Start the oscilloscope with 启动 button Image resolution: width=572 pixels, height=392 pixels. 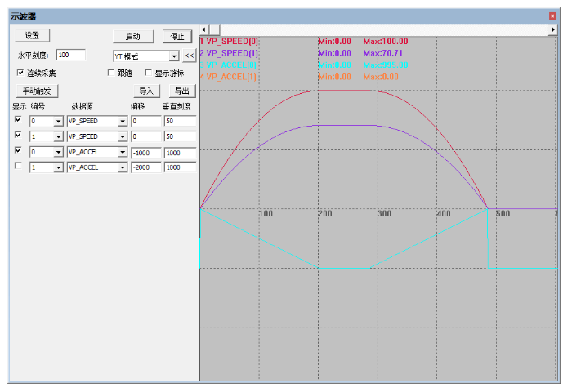[133, 37]
